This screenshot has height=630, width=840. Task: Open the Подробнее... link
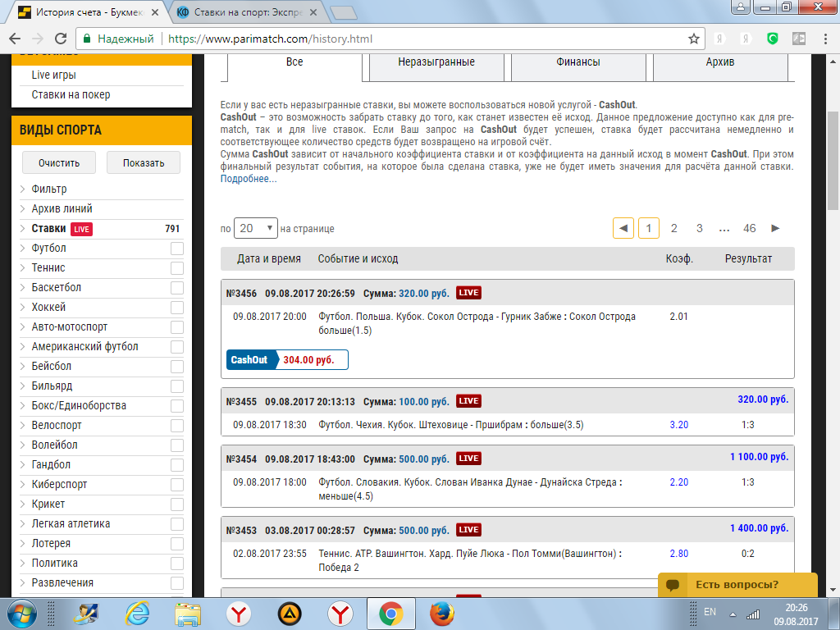[249, 179]
